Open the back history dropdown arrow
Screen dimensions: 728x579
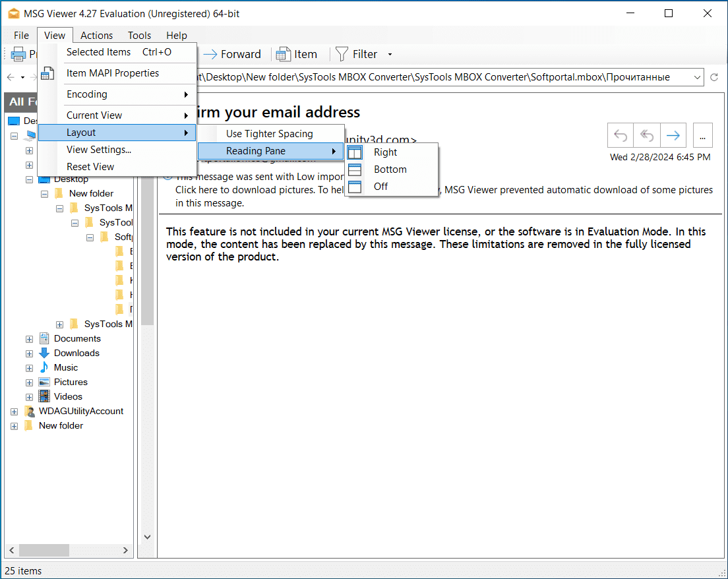click(22, 78)
